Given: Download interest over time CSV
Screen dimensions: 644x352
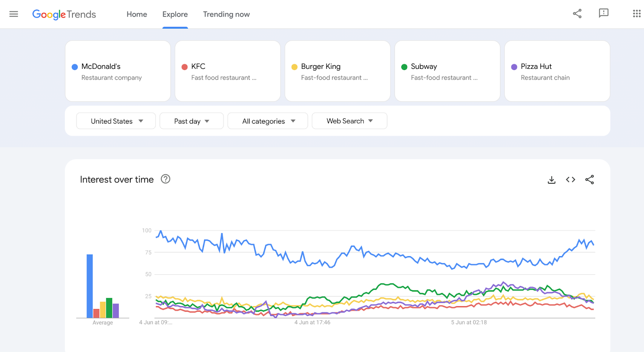Looking at the screenshot, I should tap(551, 180).
